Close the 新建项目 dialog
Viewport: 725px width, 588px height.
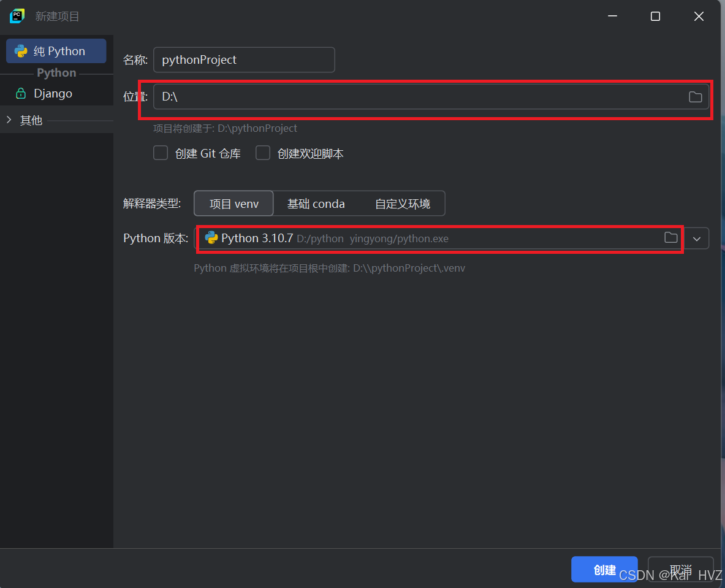click(x=699, y=16)
